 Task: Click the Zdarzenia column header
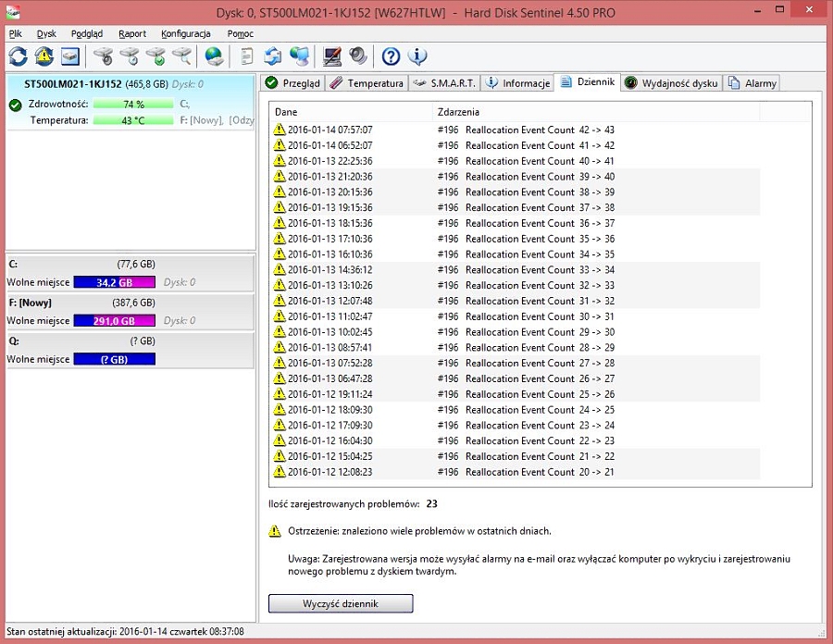(x=597, y=112)
